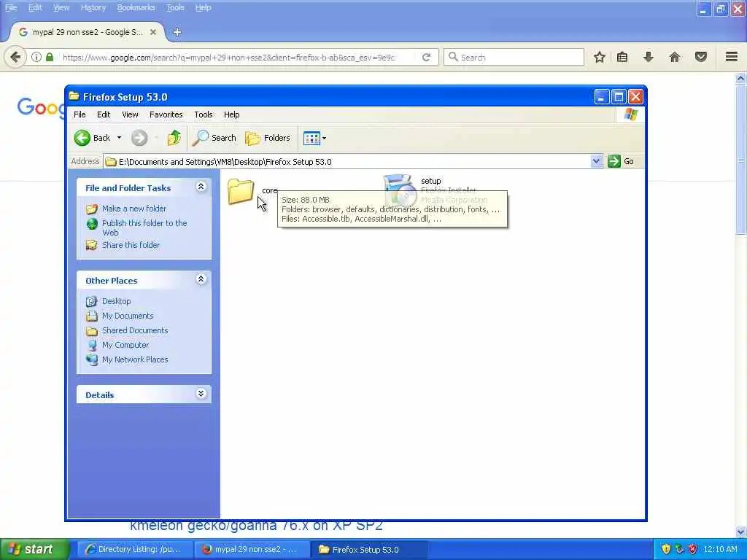Open the Explorer Help menu

[231, 114]
